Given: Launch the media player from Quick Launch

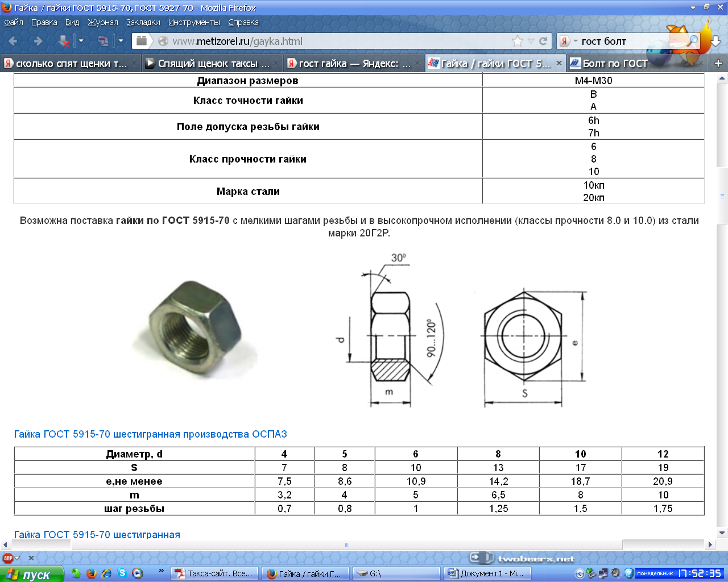Looking at the screenshot, I should tap(137, 573).
